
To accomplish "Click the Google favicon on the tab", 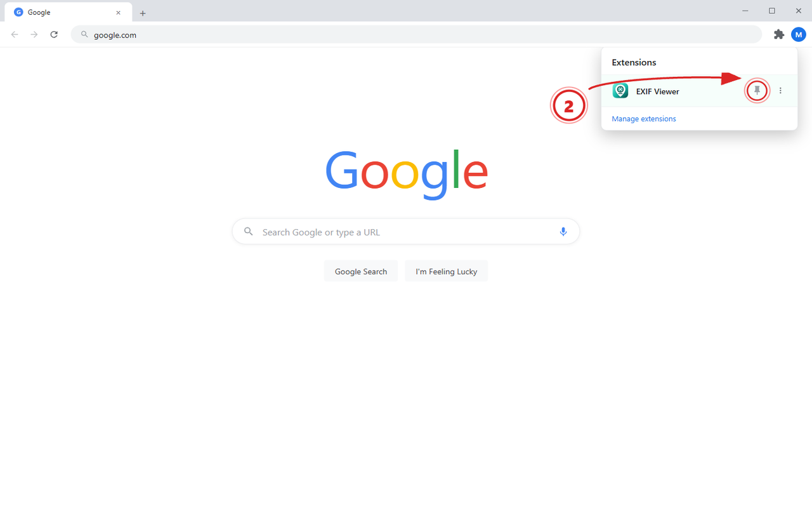I will click(18, 12).
